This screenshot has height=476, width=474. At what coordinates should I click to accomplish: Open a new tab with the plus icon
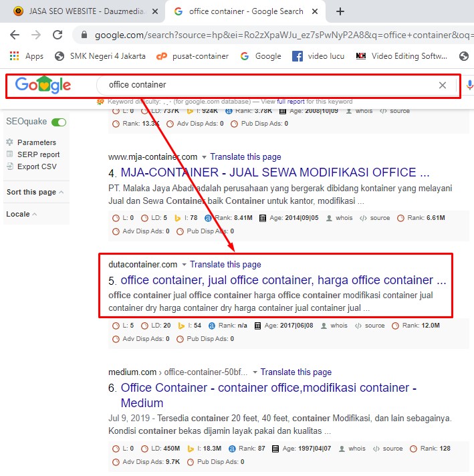(340, 11)
